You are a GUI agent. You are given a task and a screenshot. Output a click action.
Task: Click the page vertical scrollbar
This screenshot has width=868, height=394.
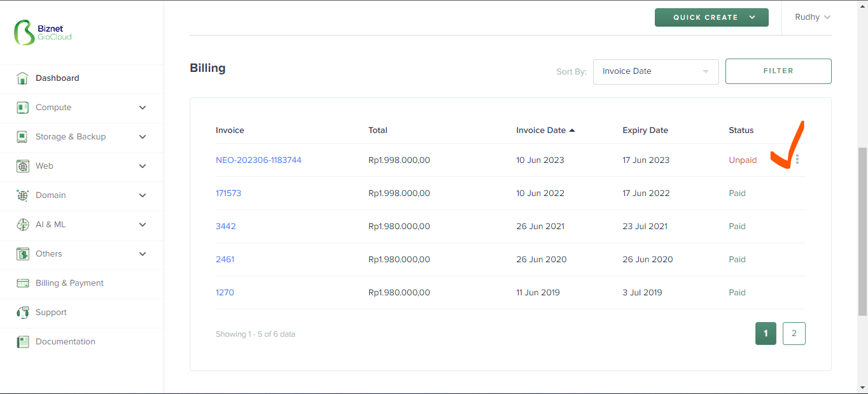pos(863,232)
